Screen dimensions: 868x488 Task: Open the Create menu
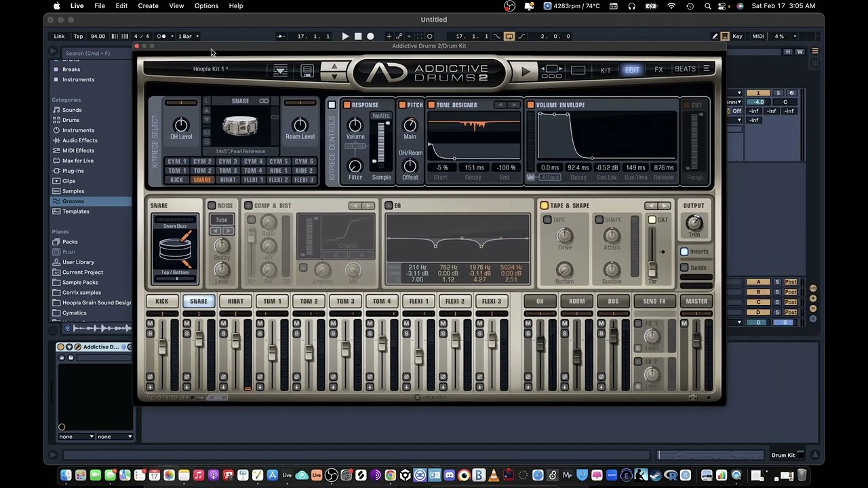tap(148, 5)
